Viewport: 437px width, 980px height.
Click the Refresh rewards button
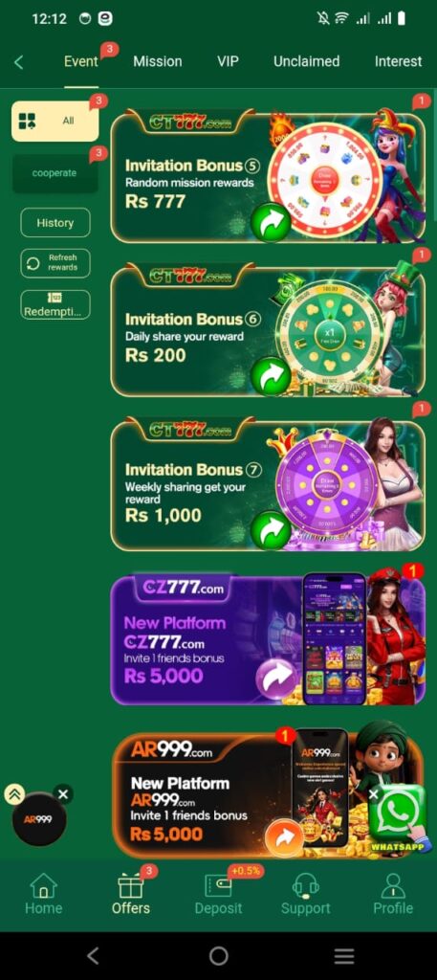[x=55, y=262]
